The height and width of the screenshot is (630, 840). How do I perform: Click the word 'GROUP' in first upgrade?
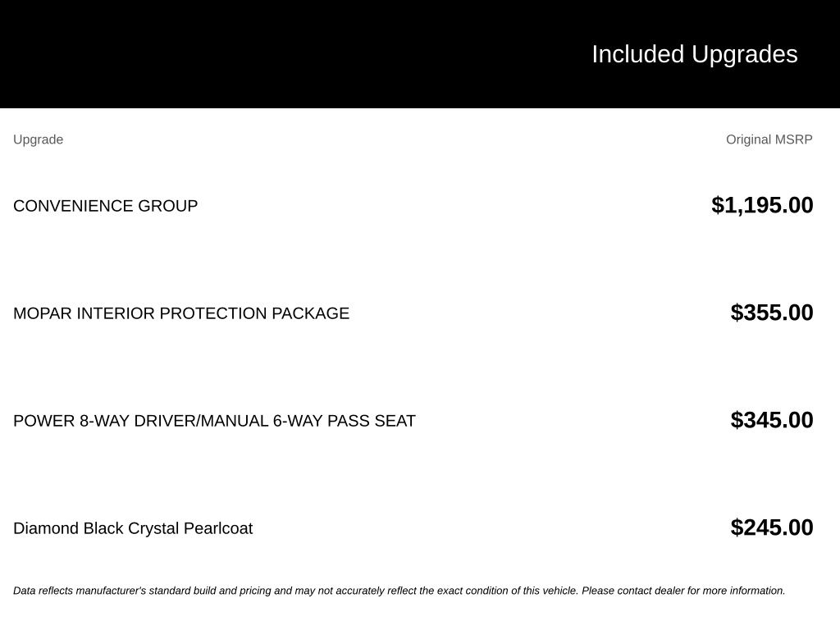pos(167,206)
